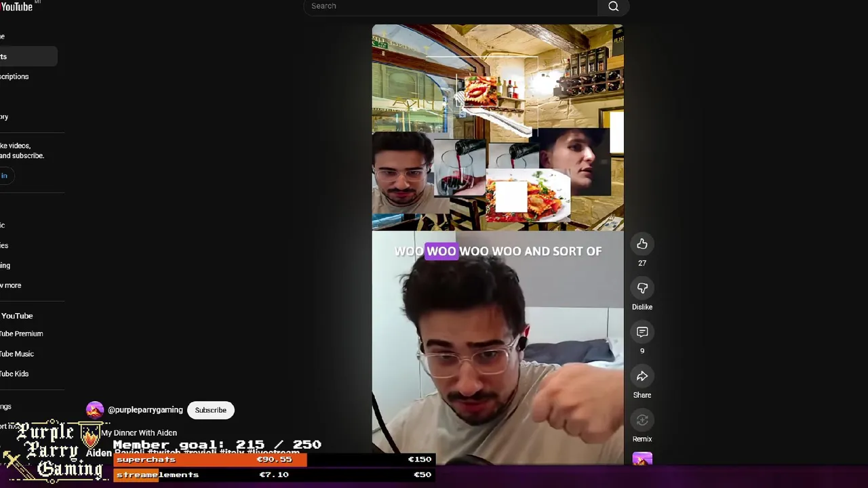Click the Shorts video player area
This screenshot has height=488, width=868.
click(498, 245)
